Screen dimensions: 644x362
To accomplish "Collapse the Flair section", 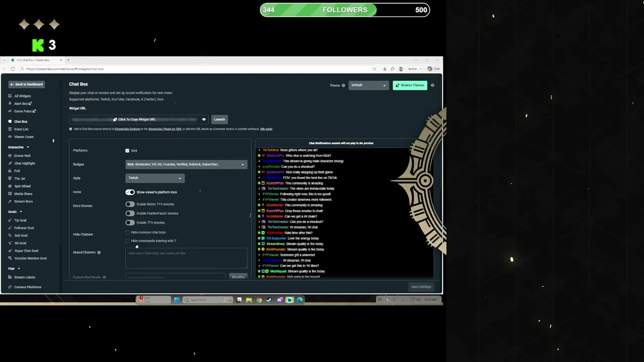I will [19, 268].
